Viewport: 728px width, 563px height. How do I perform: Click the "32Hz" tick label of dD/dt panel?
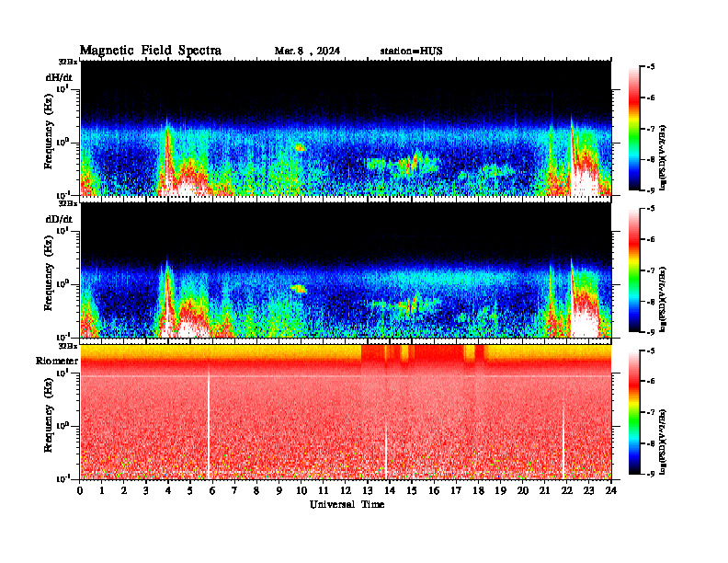68,203
